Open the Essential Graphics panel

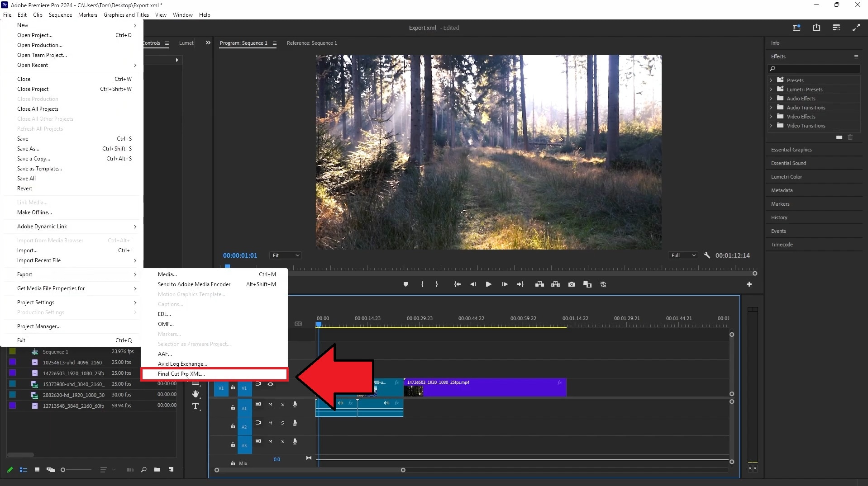point(791,150)
